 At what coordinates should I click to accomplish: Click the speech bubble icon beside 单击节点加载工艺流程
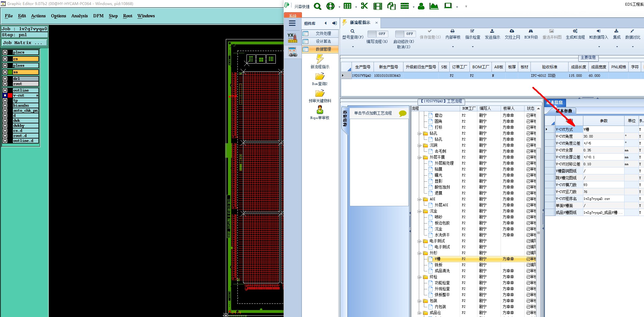click(x=402, y=113)
